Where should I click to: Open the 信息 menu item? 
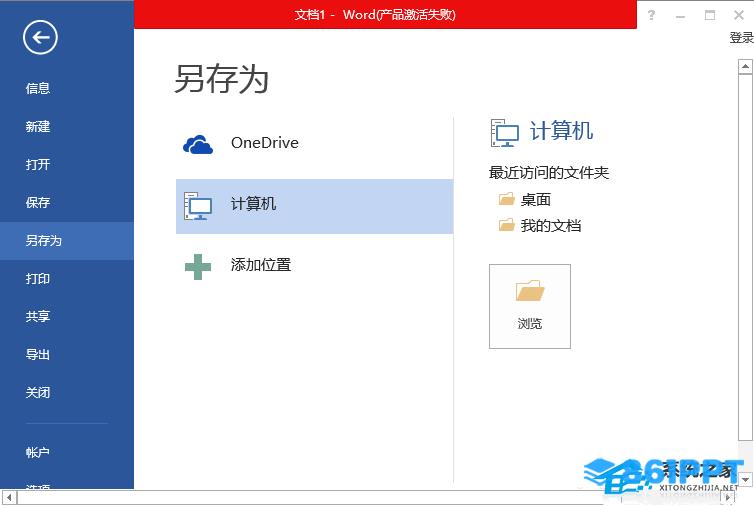tap(38, 89)
